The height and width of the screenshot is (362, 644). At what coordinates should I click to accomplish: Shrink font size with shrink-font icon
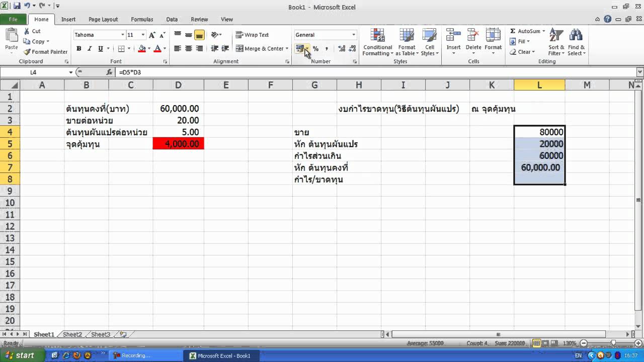161,35
